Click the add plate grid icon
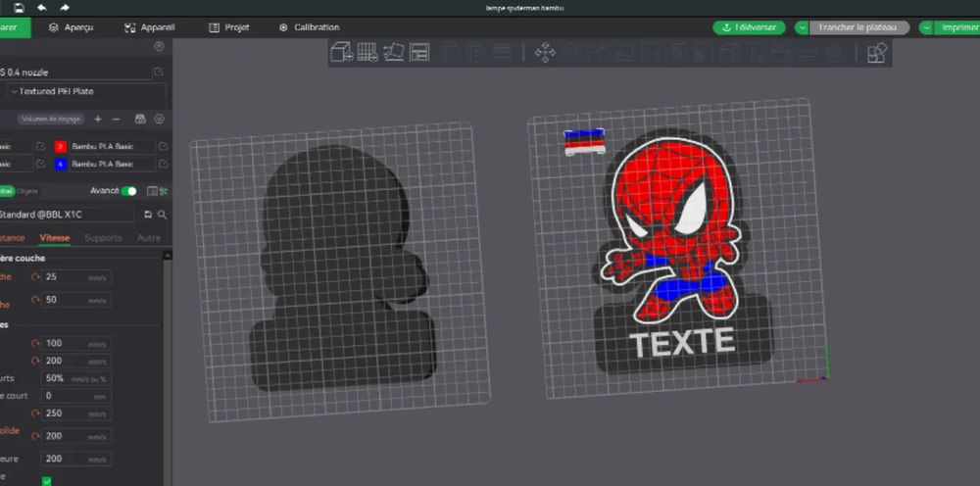 pyautogui.click(x=367, y=52)
